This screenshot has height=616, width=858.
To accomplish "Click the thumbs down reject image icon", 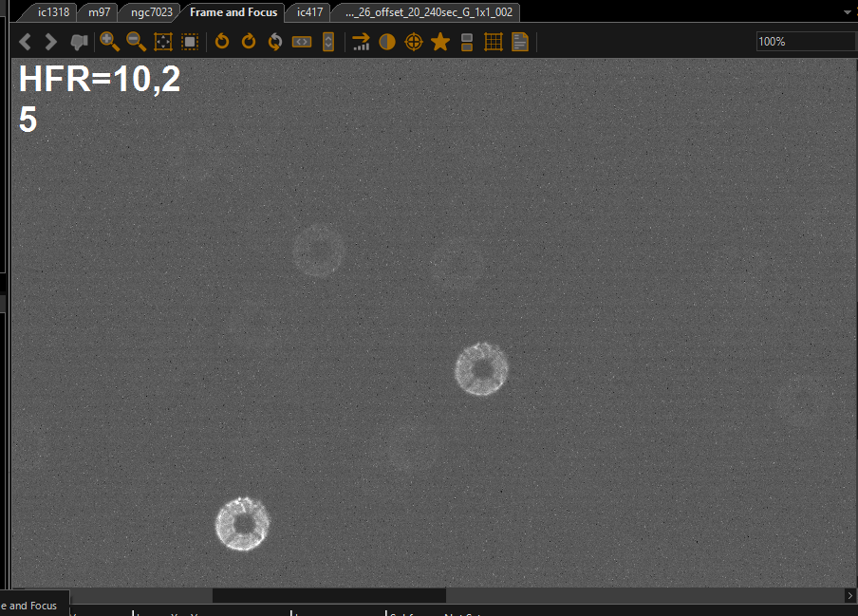I will 80,42.
